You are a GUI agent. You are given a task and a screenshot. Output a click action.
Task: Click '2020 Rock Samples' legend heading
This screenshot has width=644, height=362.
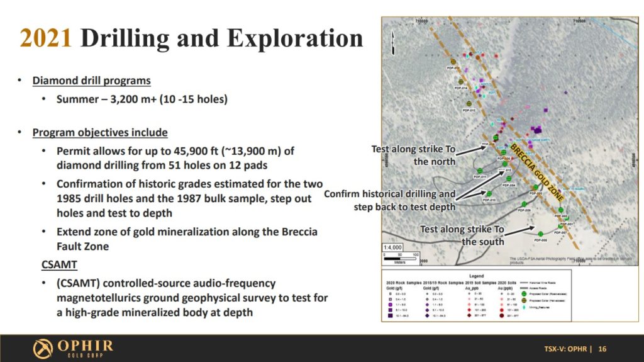[404, 283]
